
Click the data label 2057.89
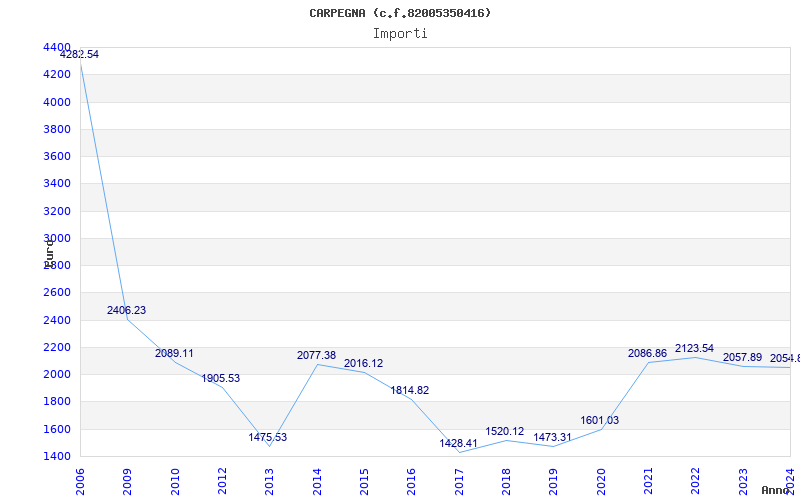click(x=742, y=357)
